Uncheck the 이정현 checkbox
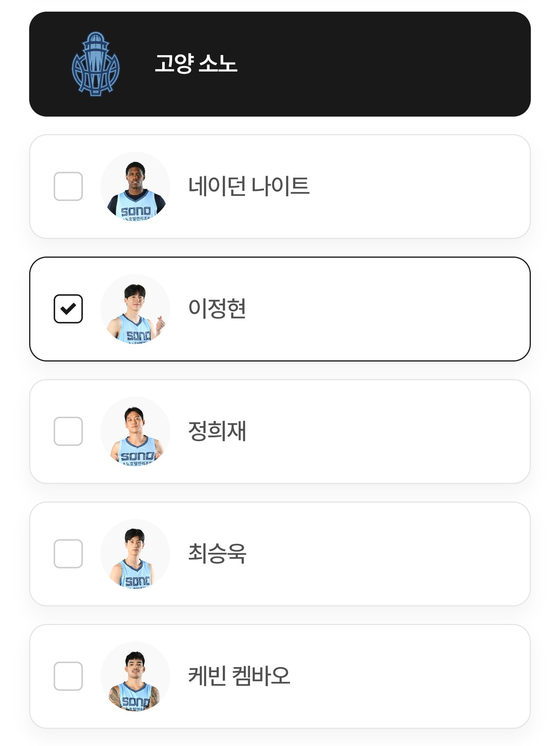 point(68,309)
